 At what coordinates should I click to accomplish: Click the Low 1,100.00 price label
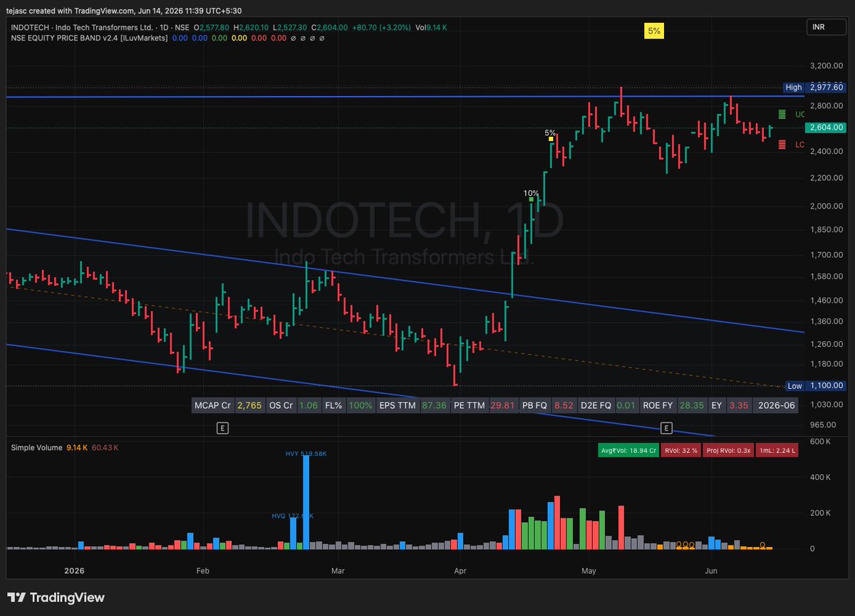click(814, 385)
